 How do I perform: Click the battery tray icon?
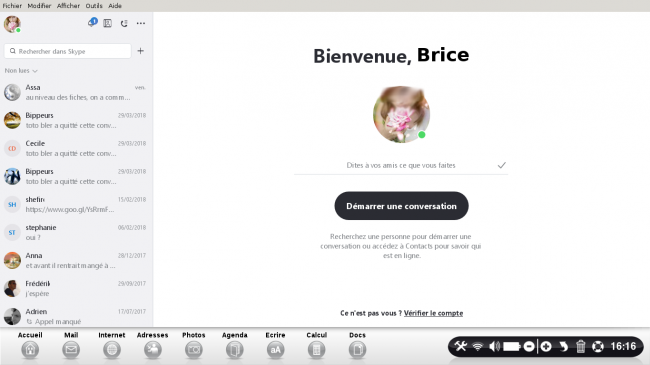click(x=512, y=346)
